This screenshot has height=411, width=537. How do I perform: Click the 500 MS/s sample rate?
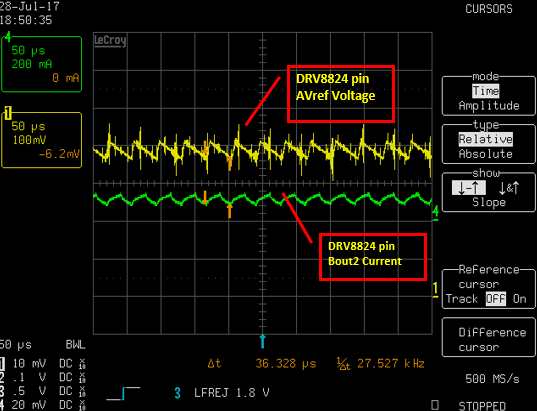pos(492,379)
